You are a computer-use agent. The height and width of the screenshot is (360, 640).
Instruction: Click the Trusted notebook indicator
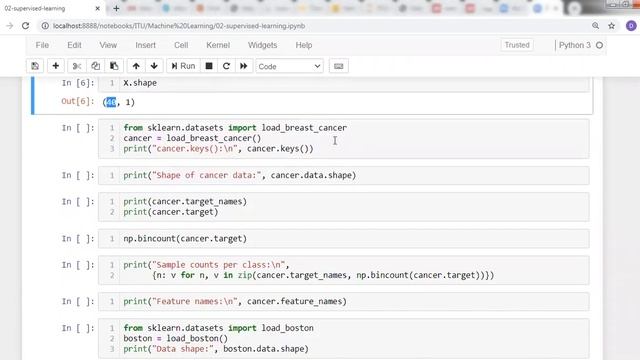[517, 45]
